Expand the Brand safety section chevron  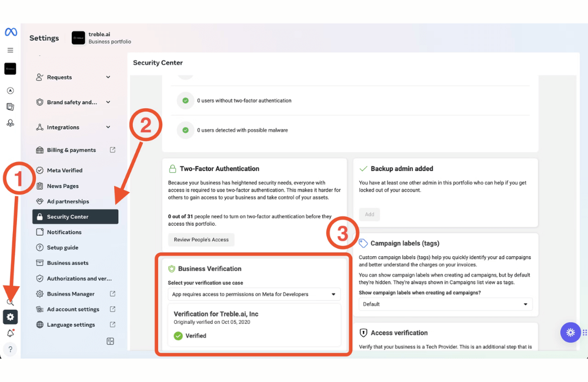click(x=108, y=102)
